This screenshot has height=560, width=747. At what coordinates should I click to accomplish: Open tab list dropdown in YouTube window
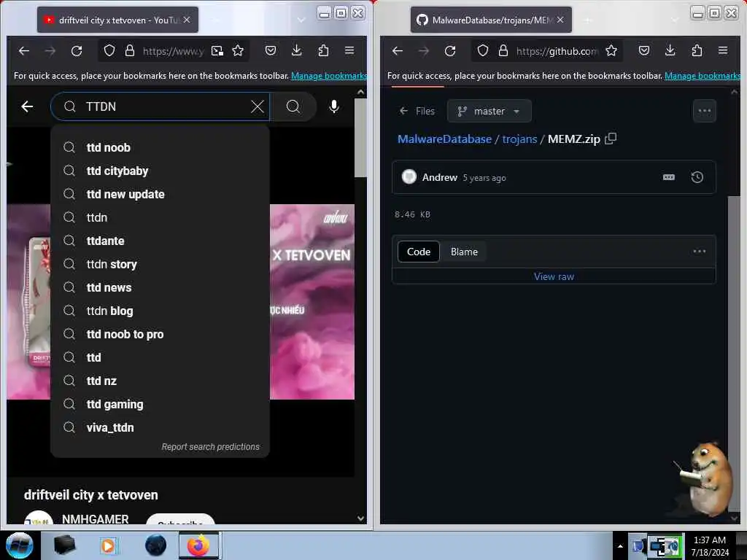tap(301, 20)
